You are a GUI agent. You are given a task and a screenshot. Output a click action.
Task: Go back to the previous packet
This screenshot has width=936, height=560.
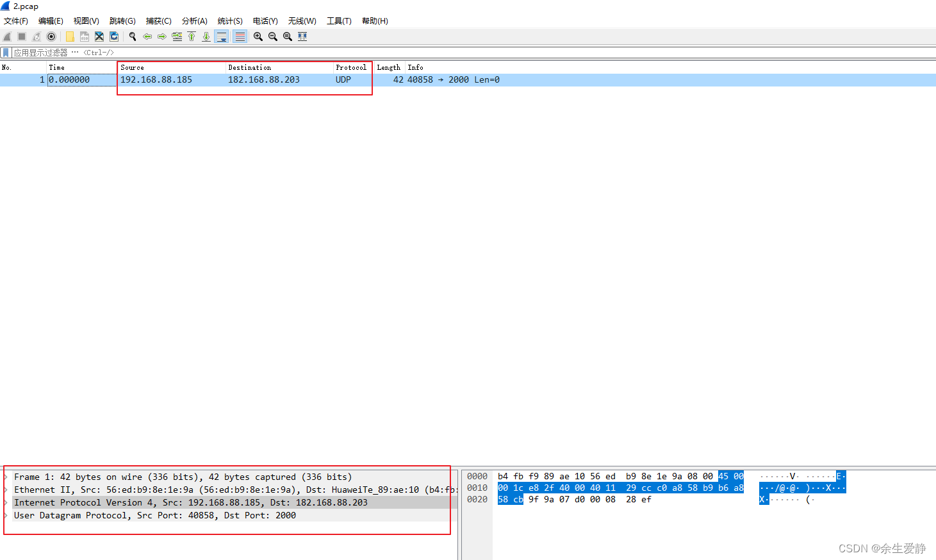(147, 37)
